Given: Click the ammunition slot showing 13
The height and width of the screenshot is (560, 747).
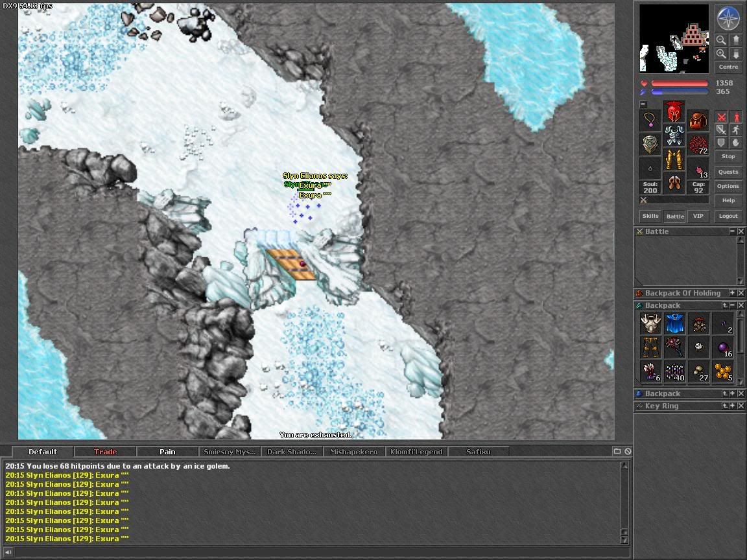Looking at the screenshot, I should click(698, 169).
